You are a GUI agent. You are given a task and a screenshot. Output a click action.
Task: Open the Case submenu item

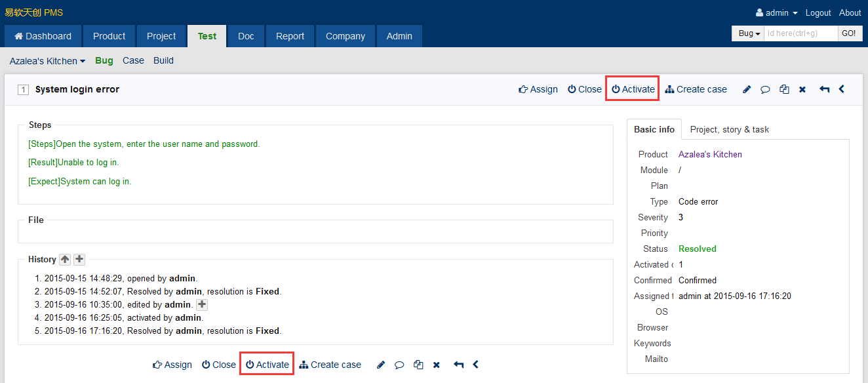133,61
